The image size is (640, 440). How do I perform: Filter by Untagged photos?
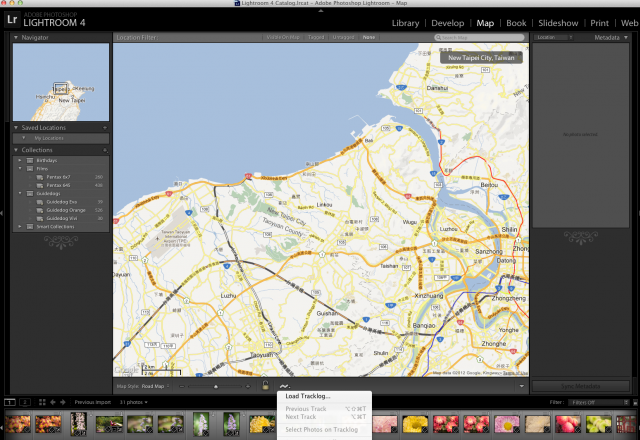(343, 37)
